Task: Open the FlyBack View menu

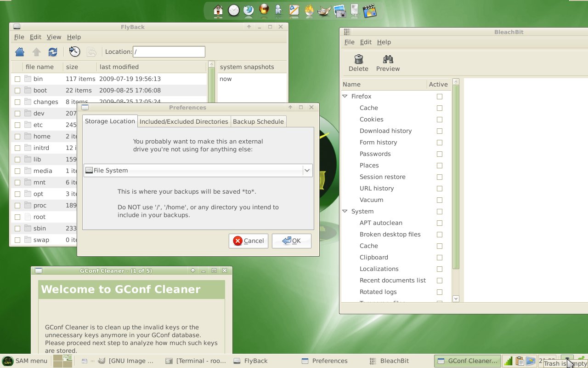Action: (x=54, y=37)
